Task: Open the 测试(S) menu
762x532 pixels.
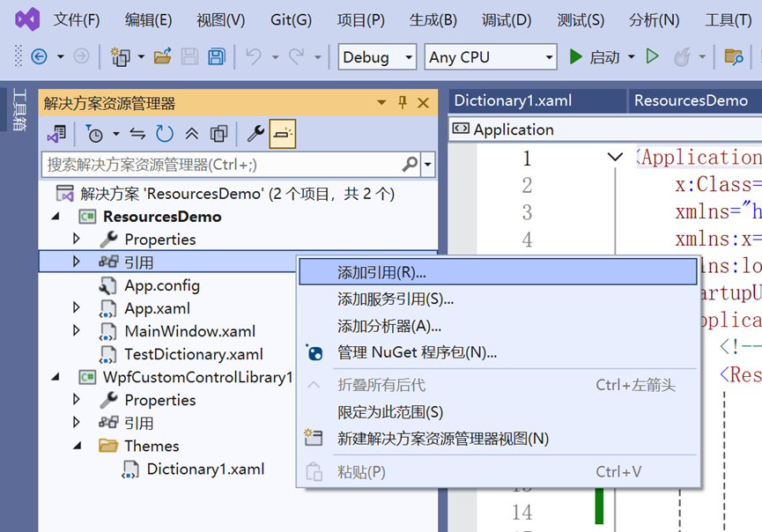Action: 581,20
